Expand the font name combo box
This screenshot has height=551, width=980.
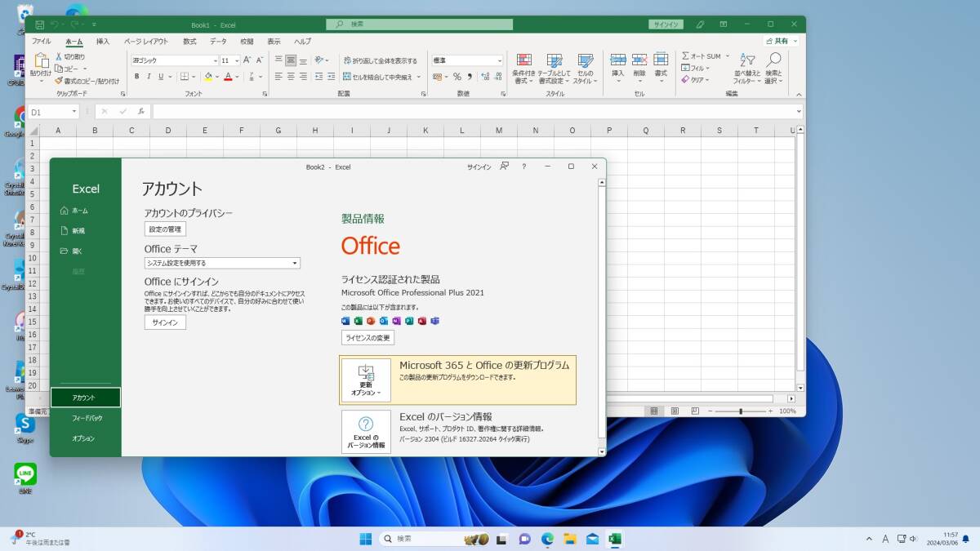pyautogui.click(x=215, y=60)
